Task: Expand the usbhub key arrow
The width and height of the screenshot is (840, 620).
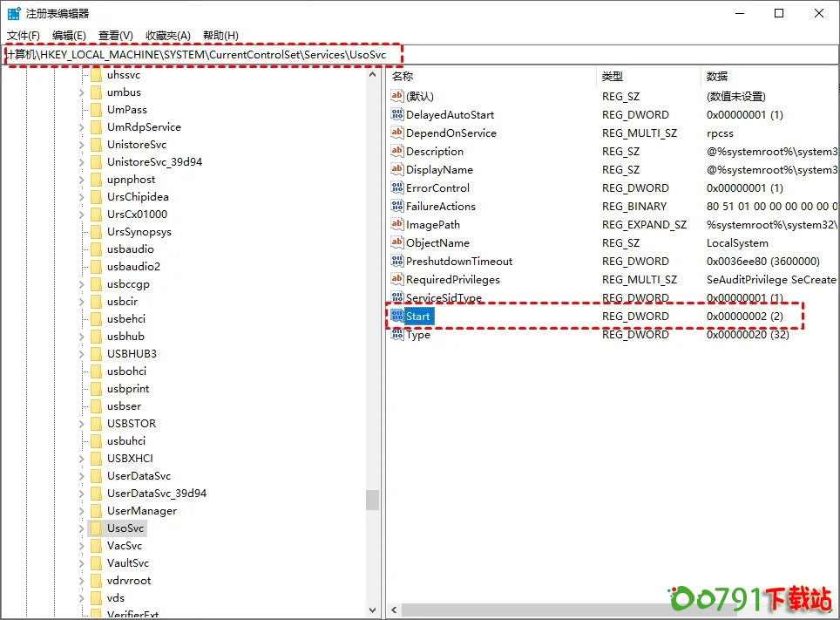Action: coord(82,337)
